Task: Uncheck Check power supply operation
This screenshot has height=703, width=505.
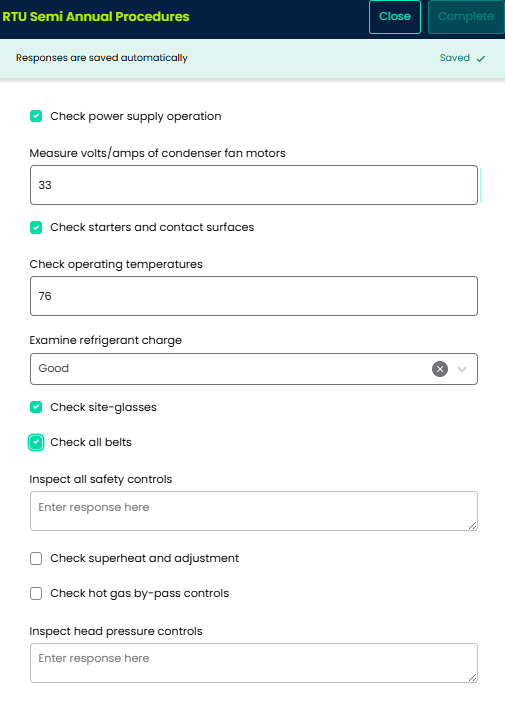Action: 36,116
